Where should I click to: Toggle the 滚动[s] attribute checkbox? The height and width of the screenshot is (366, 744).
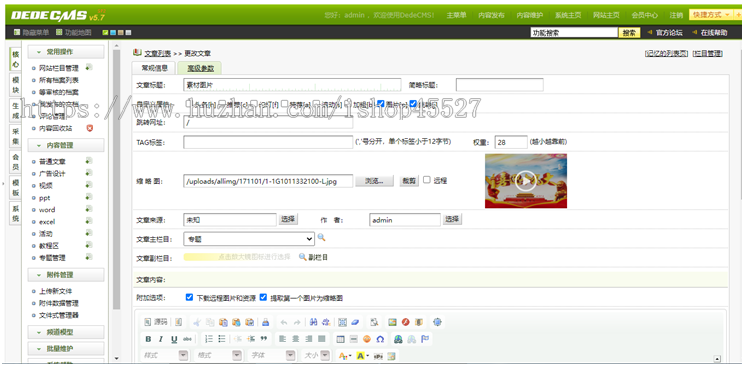point(316,103)
